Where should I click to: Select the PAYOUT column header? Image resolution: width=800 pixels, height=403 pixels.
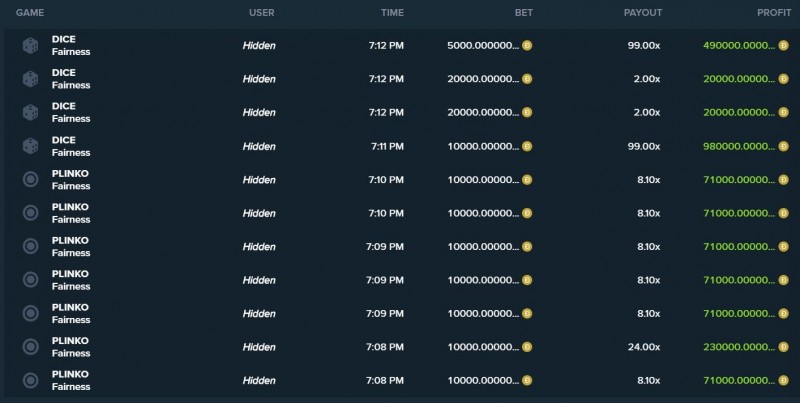643,13
